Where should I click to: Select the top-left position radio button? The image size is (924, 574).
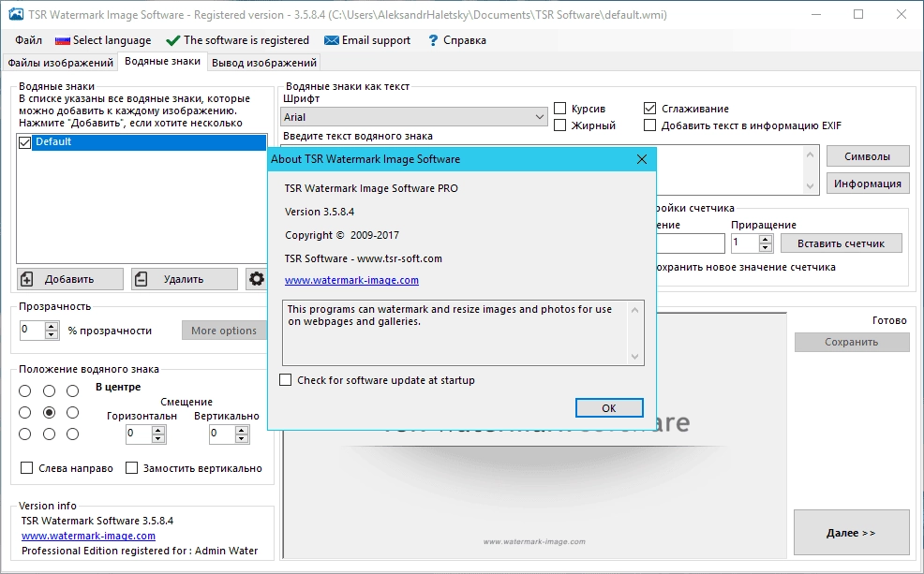24,390
